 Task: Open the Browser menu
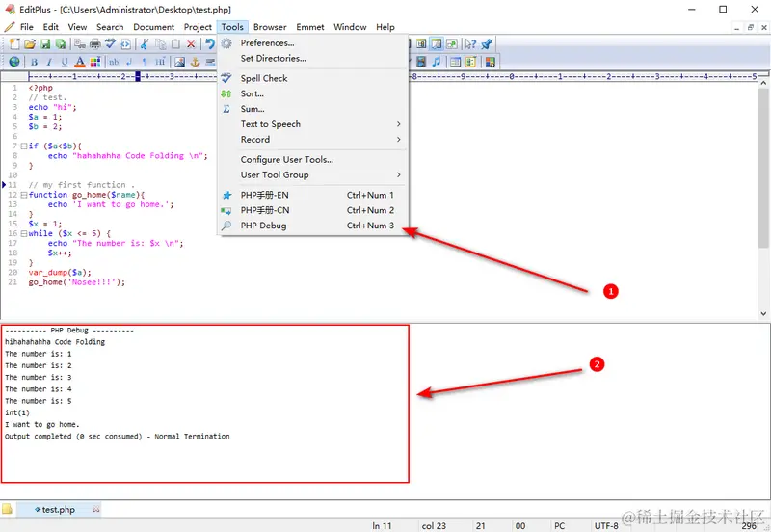point(270,27)
